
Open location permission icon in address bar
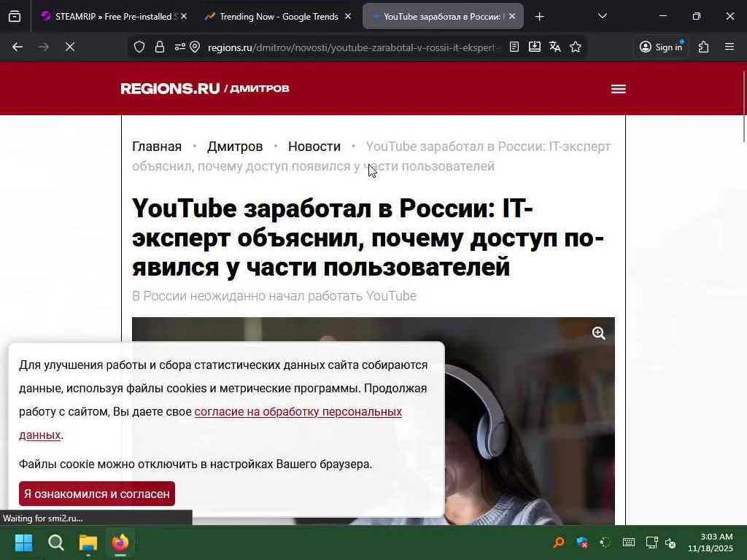[195, 47]
